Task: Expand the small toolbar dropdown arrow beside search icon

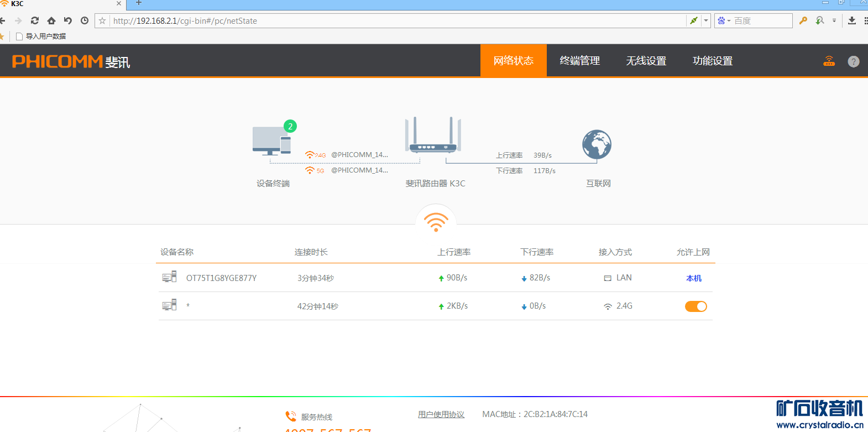Action: [834, 20]
